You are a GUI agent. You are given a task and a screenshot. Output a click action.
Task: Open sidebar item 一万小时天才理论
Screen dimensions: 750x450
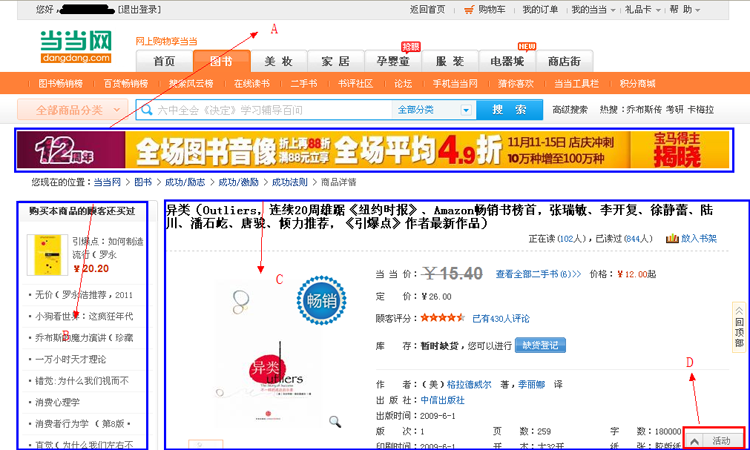point(71,359)
